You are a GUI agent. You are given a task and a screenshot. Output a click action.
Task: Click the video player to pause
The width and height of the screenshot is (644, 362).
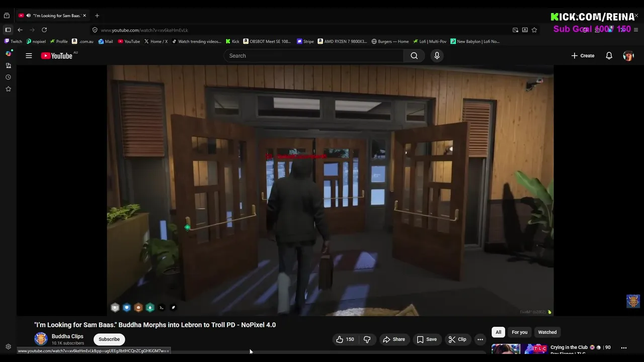tap(330, 190)
